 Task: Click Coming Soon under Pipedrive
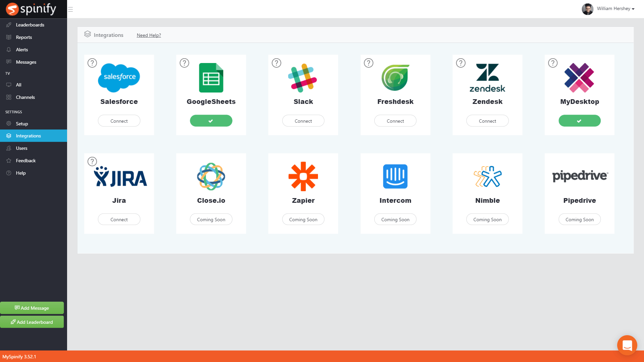[x=580, y=219]
